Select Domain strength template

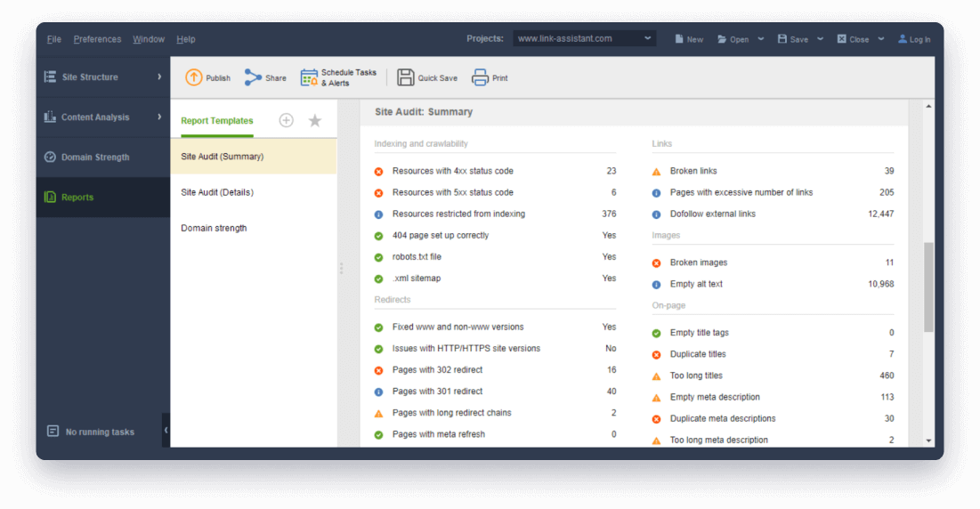tap(254, 228)
